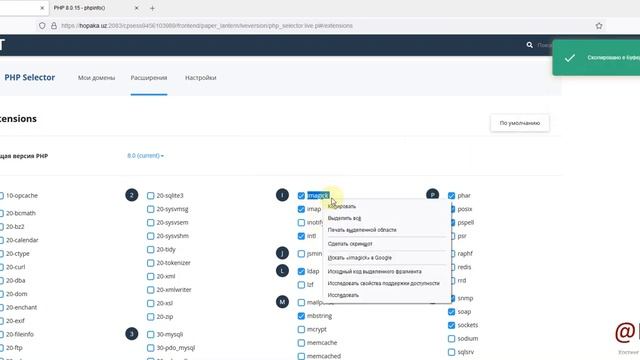Viewport: 640px width, 360px height.
Task: Check the 20-zip extension
Action: (x=151, y=317)
